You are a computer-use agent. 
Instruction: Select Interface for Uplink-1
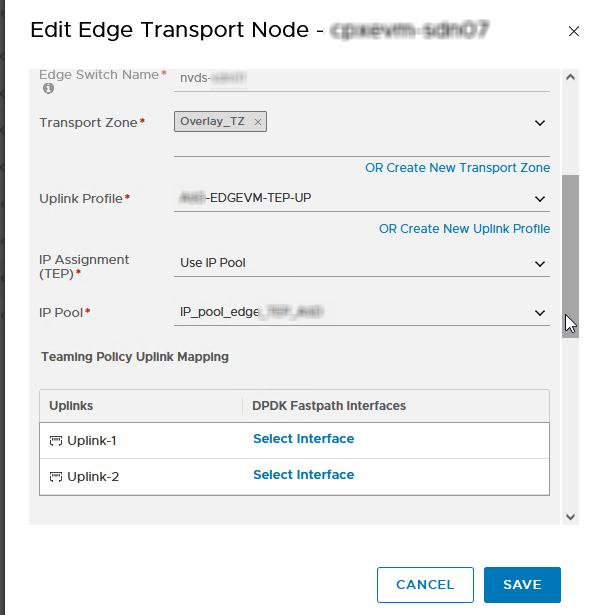304,439
